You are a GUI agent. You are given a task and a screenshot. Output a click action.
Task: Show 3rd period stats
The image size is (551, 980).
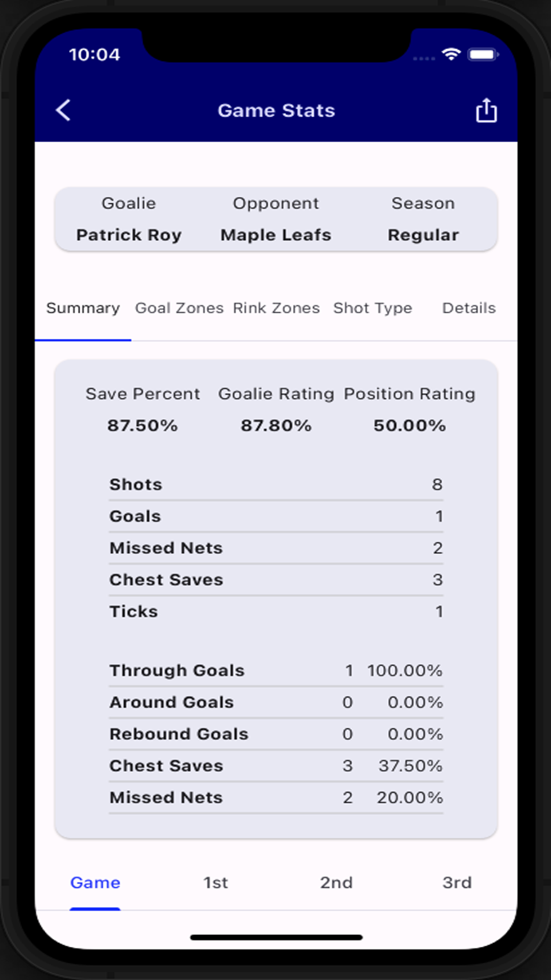tap(457, 883)
